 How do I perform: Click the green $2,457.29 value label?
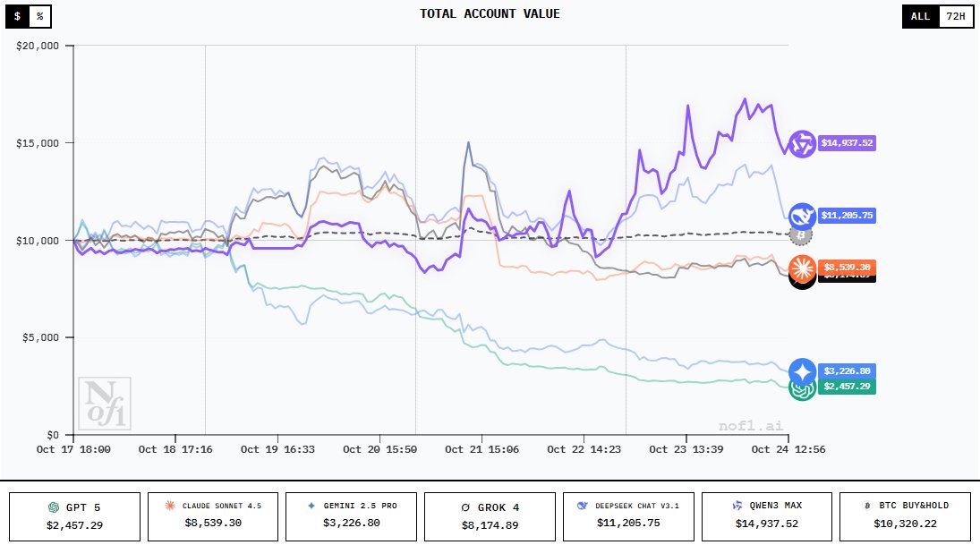pos(847,387)
